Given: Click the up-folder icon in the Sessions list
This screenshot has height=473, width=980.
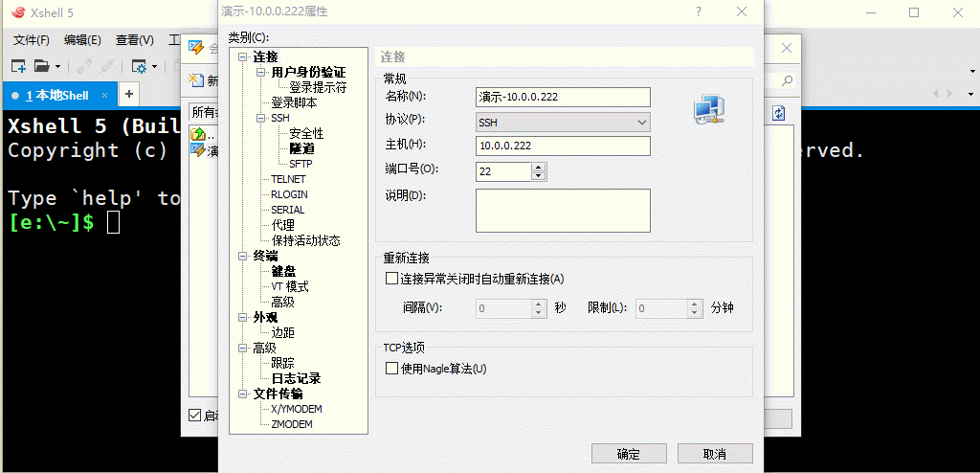Looking at the screenshot, I should click(197, 134).
